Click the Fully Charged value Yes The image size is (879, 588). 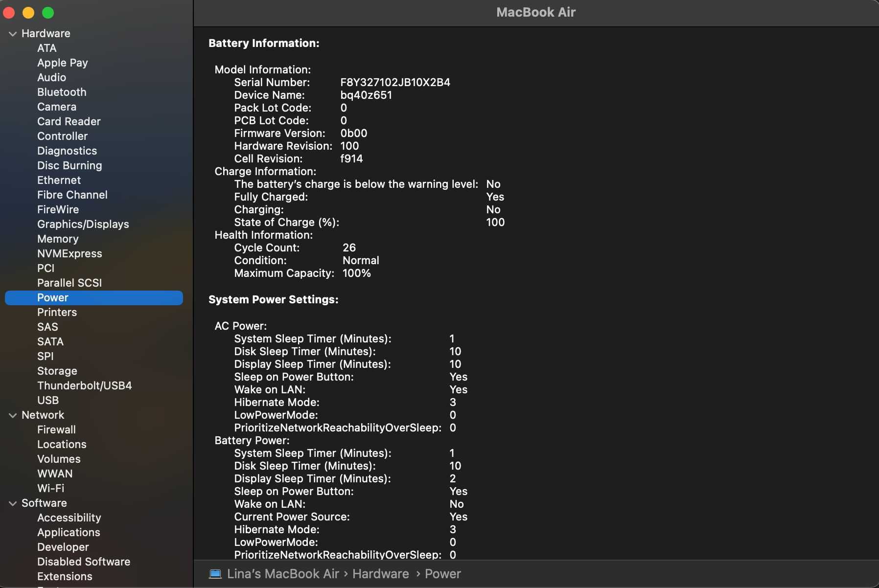coord(495,197)
